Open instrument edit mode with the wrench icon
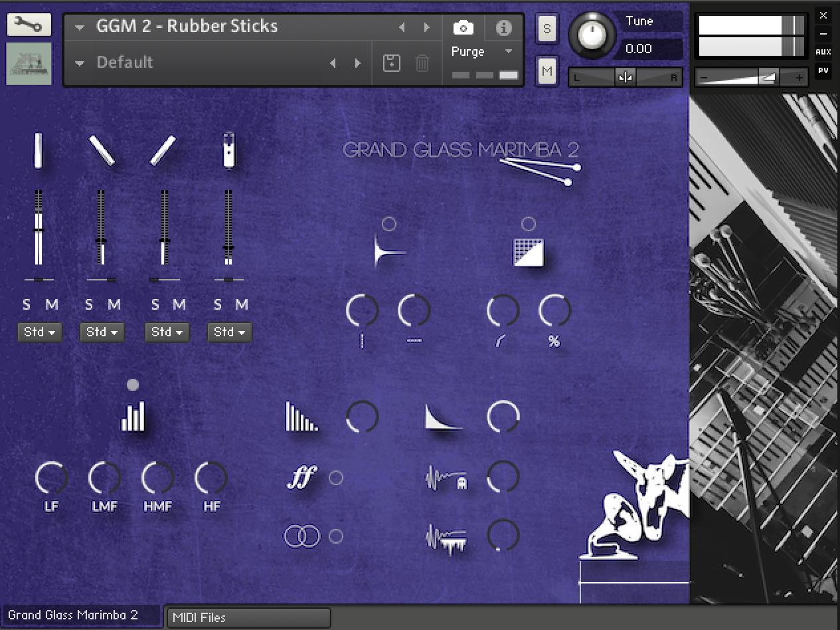This screenshot has height=630, width=840. point(29,25)
